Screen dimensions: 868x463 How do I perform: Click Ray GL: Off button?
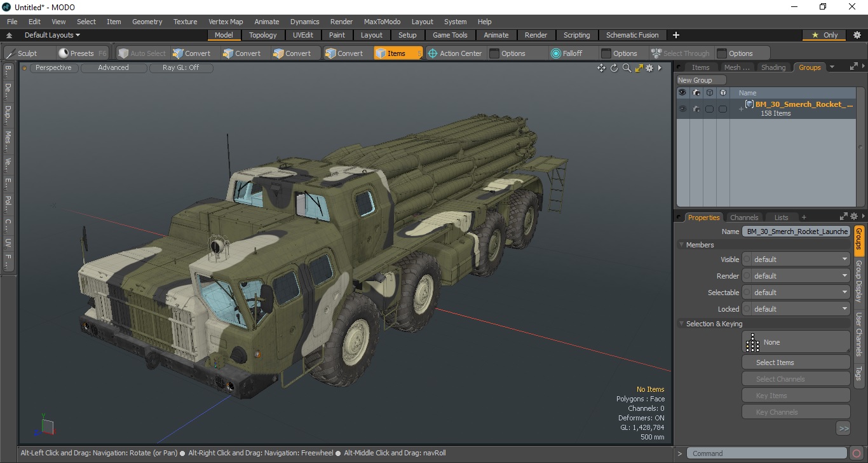pos(180,67)
